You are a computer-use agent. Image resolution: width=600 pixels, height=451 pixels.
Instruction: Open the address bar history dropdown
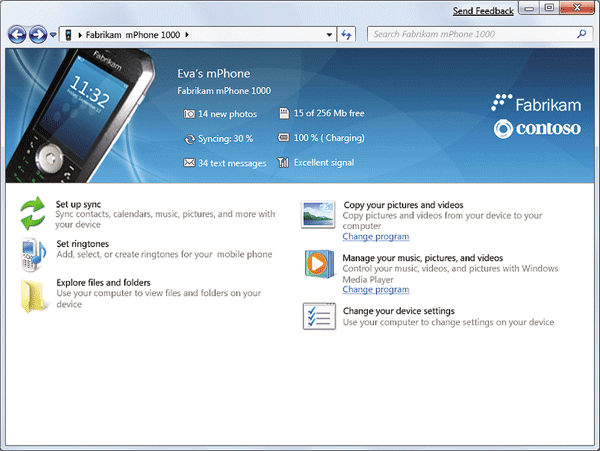[329, 35]
